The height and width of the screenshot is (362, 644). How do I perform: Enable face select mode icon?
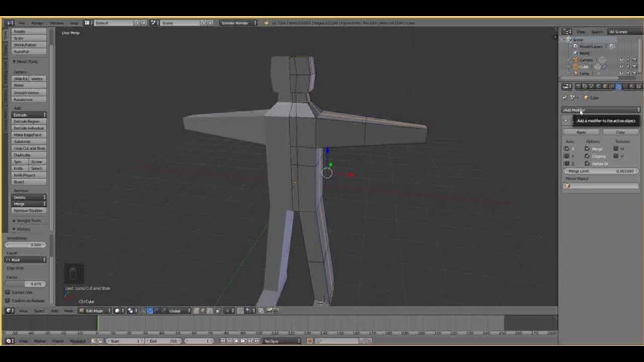click(x=209, y=310)
